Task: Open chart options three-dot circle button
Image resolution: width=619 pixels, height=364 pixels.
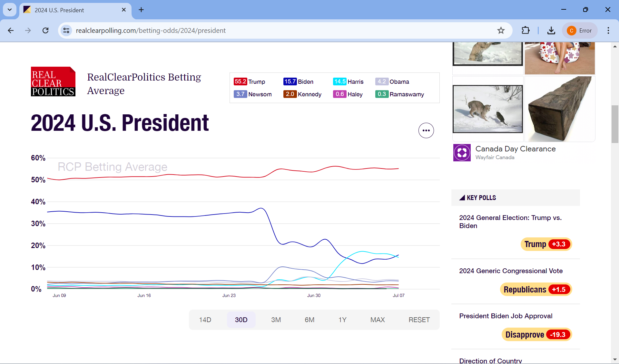Action: coord(426,130)
